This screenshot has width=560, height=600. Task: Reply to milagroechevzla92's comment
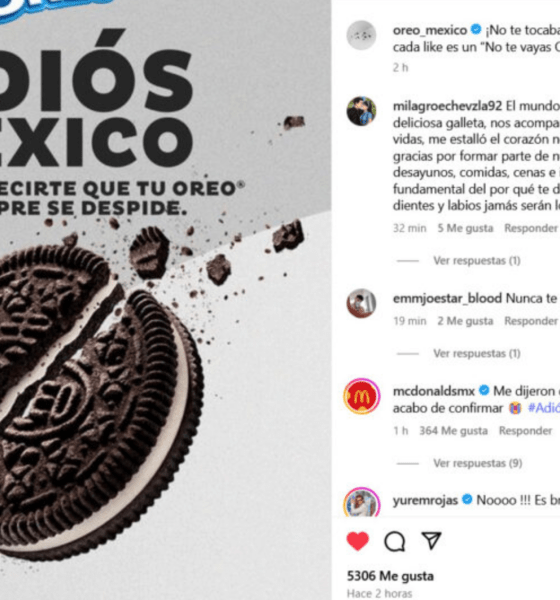point(531,228)
